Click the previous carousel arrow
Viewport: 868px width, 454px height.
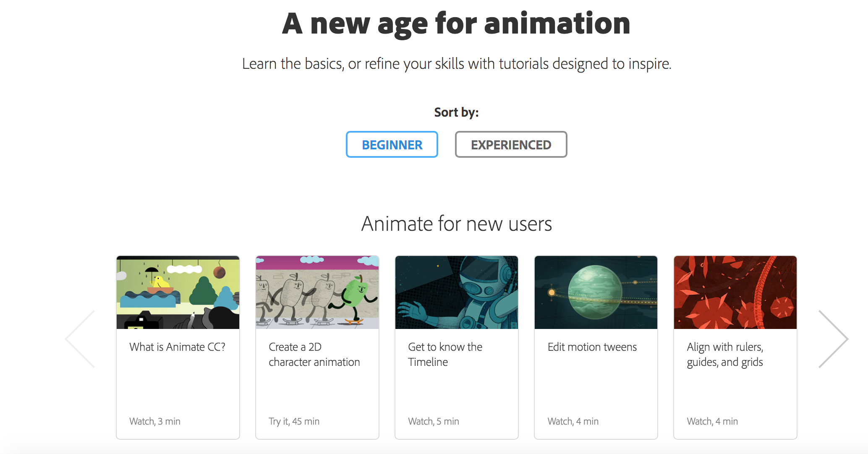coord(80,339)
